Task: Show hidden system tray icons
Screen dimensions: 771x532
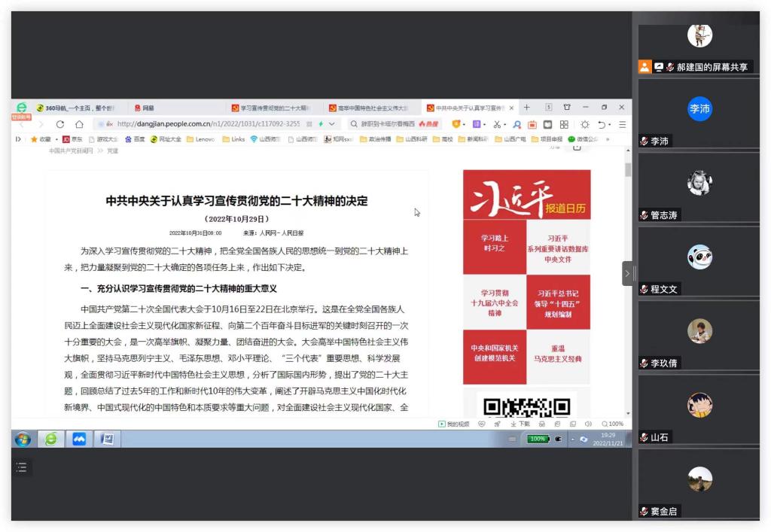Action: 572,439
